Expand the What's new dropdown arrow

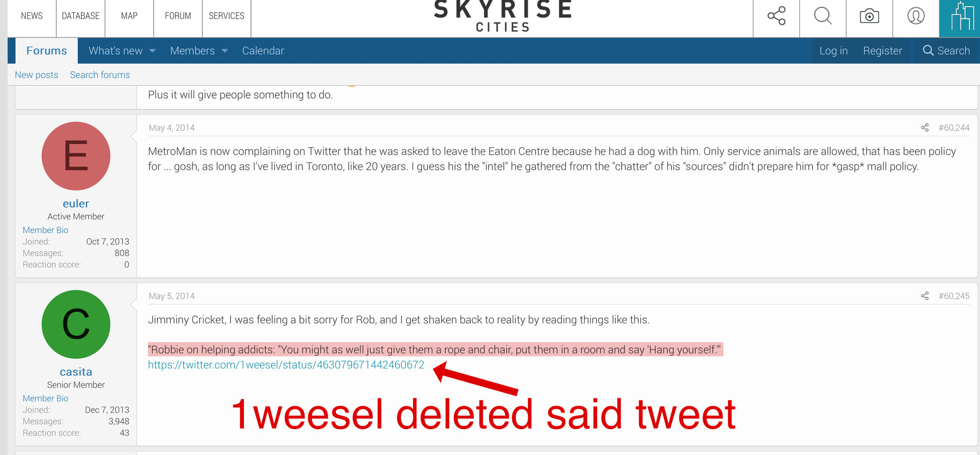[153, 51]
